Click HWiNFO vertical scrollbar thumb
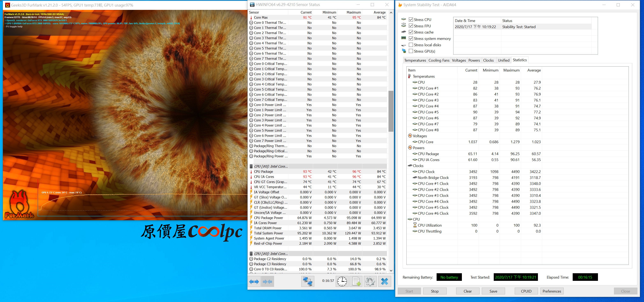 point(391,111)
